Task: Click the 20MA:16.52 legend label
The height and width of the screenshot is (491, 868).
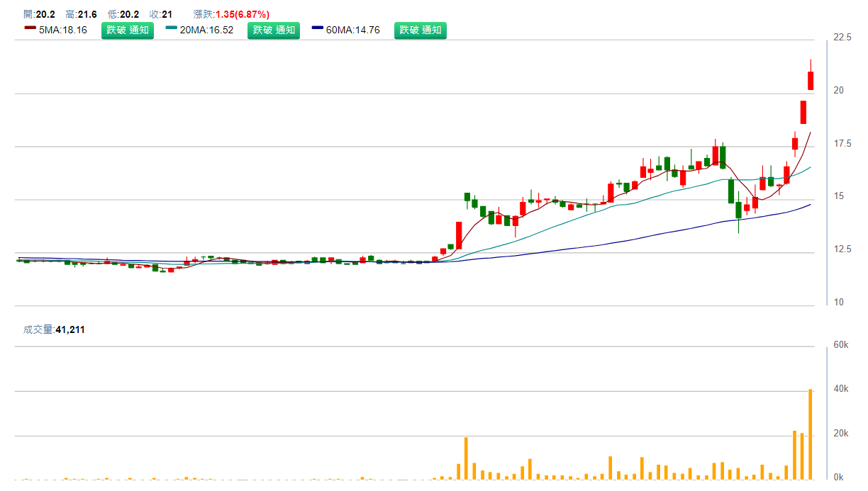Action: pyautogui.click(x=206, y=30)
